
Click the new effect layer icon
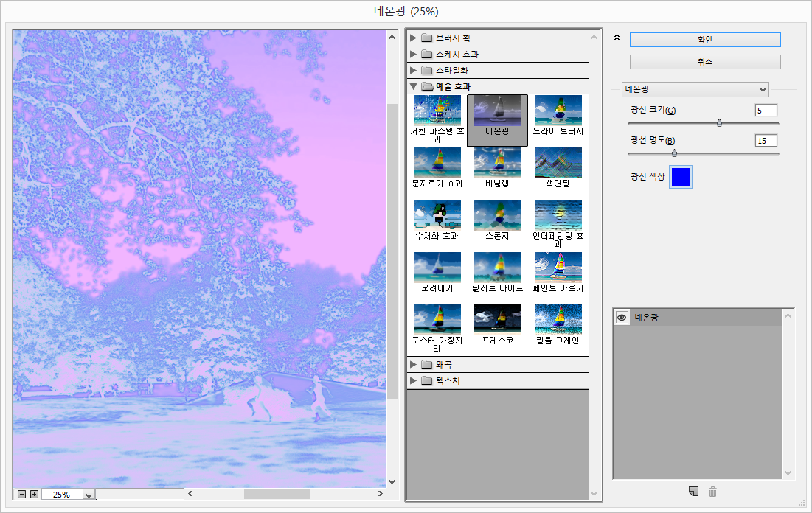click(x=693, y=492)
